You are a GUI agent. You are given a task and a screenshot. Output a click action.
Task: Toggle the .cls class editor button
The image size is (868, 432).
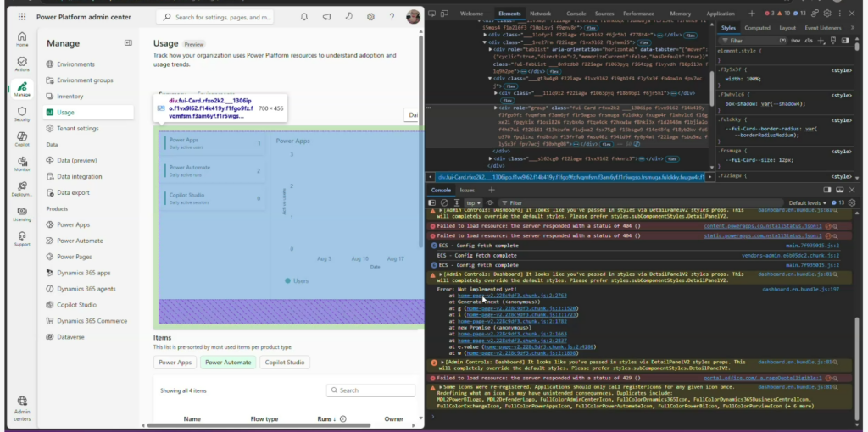pyautogui.click(x=809, y=41)
